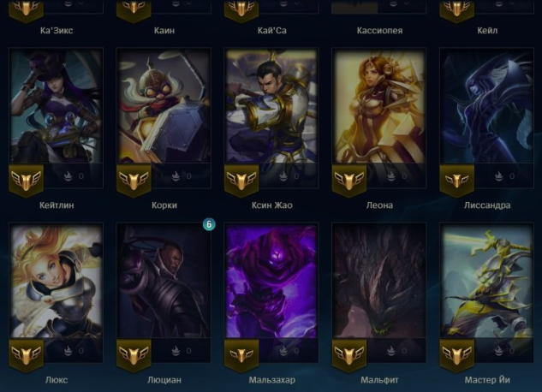Click the number 6 notification badge
Screen dimensions: 542x392
tap(209, 224)
